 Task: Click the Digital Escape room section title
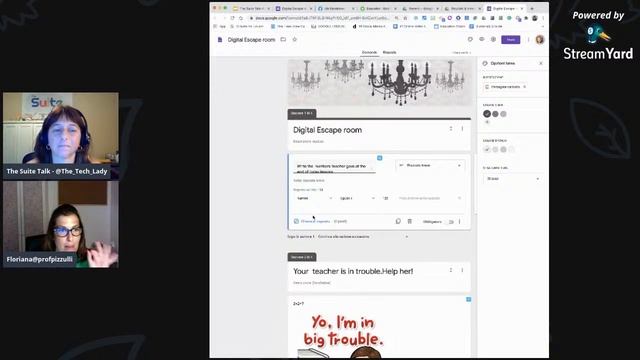(x=327, y=130)
